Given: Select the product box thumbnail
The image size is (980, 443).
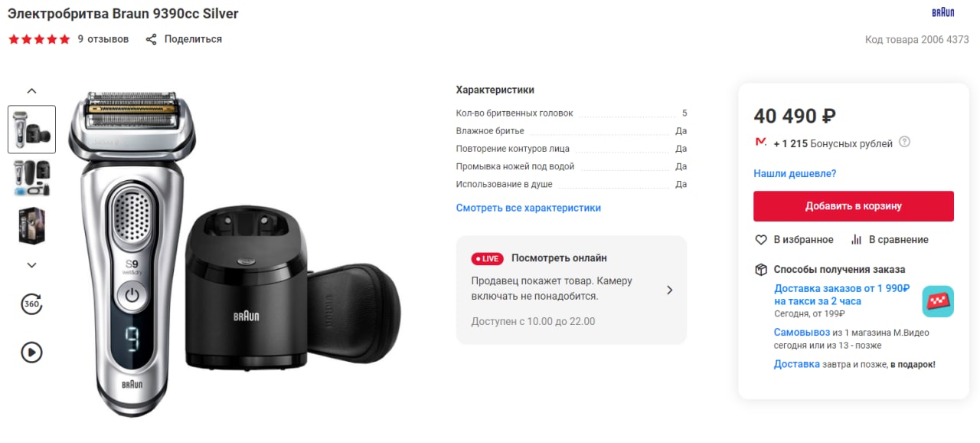Looking at the screenshot, I should click(x=31, y=226).
